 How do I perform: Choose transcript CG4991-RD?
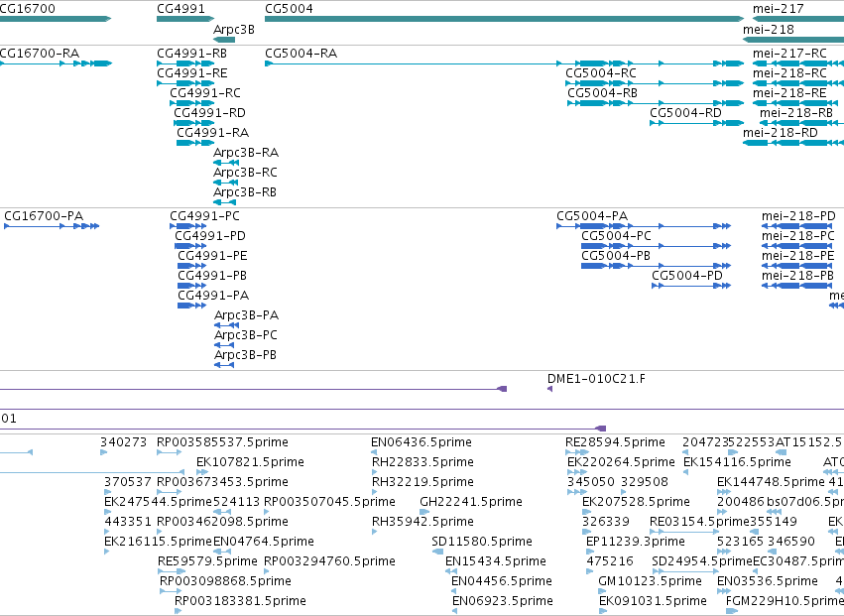pos(209,113)
